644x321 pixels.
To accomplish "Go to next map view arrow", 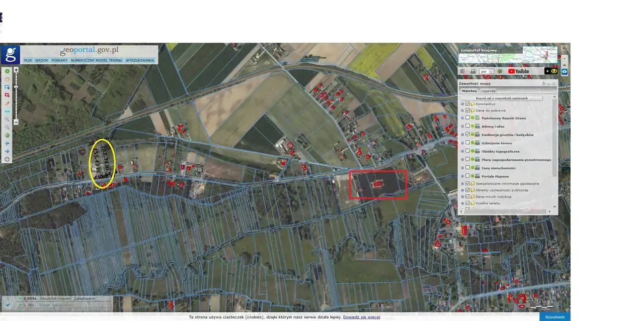I will click(x=7, y=151).
